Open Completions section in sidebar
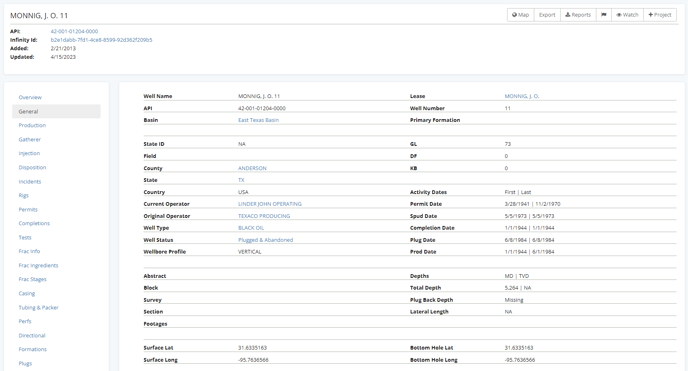 34,223
